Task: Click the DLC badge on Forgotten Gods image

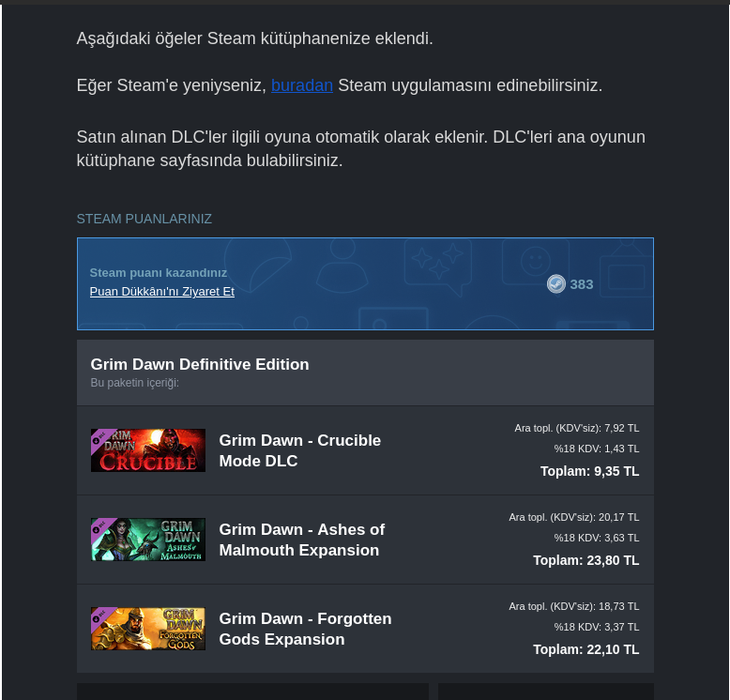Action: click(x=99, y=616)
